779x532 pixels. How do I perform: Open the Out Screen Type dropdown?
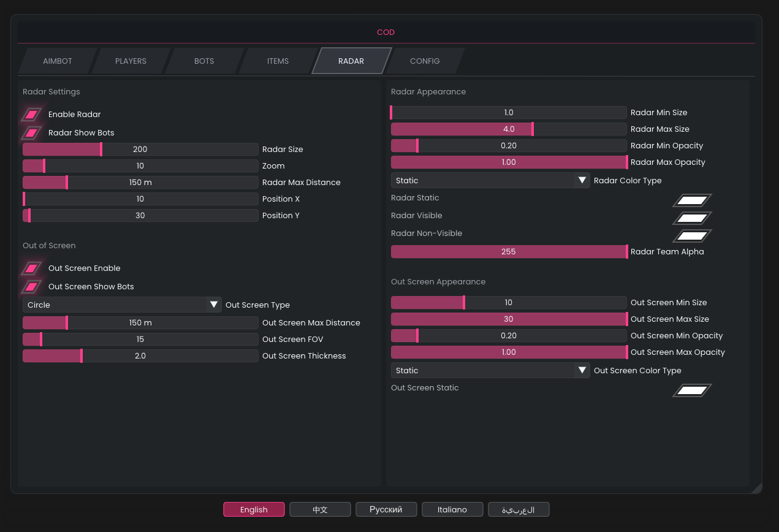pos(122,305)
